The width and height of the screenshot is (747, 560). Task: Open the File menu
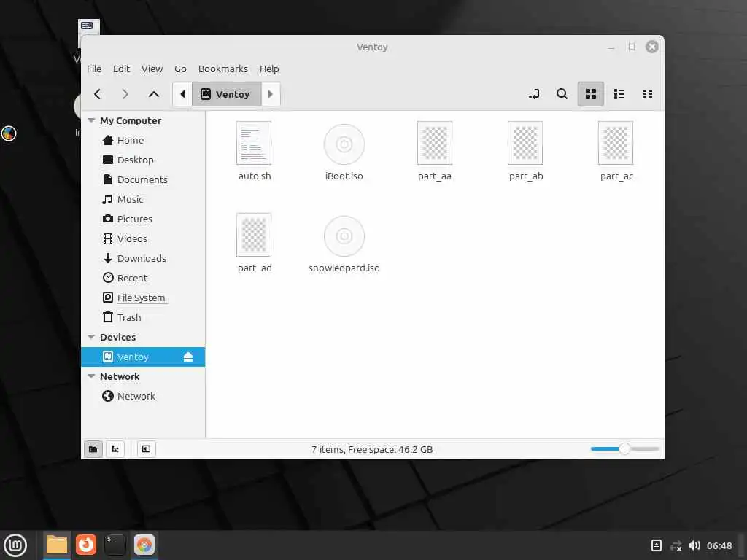[x=94, y=69]
